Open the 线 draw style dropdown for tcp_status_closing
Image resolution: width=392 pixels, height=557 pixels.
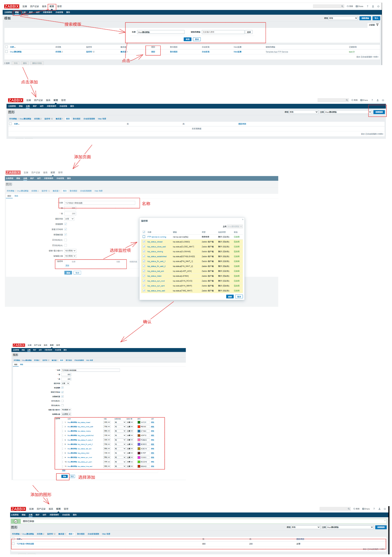[x=120, y=431]
